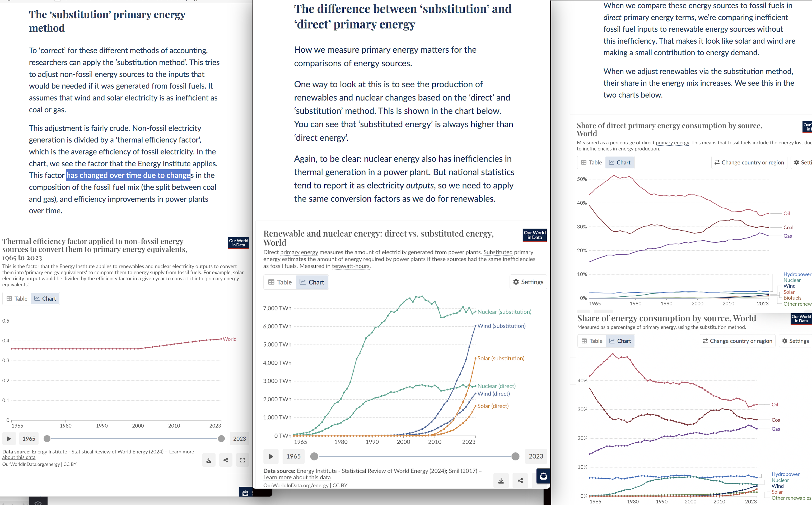Click the Coal label on direct energy share chart
The height and width of the screenshot is (505, 812).
pos(788,227)
